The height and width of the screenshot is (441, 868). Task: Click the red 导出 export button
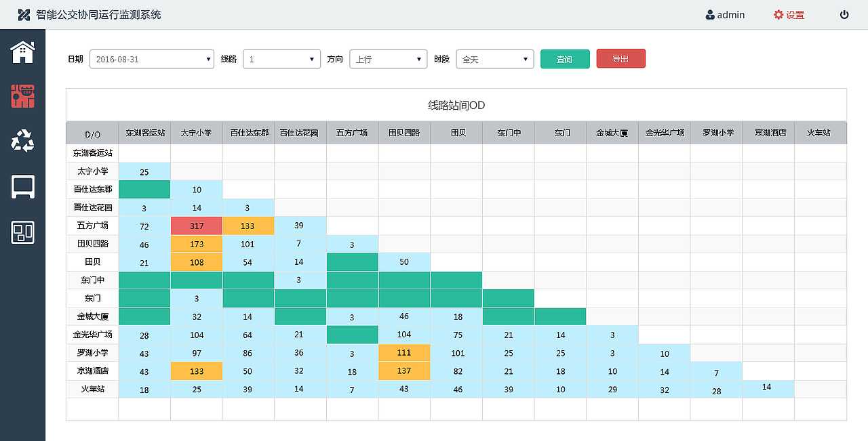(620, 59)
